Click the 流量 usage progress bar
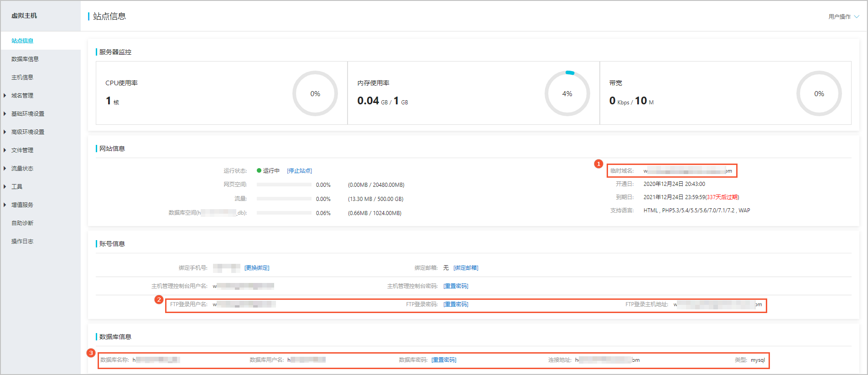Viewport: 868px width, 375px height. [284, 199]
